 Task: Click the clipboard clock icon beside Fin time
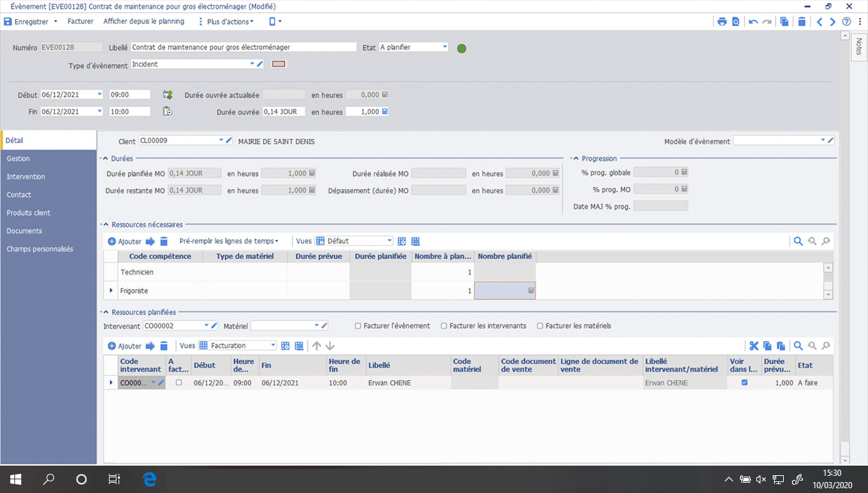[x=167, y=111]
